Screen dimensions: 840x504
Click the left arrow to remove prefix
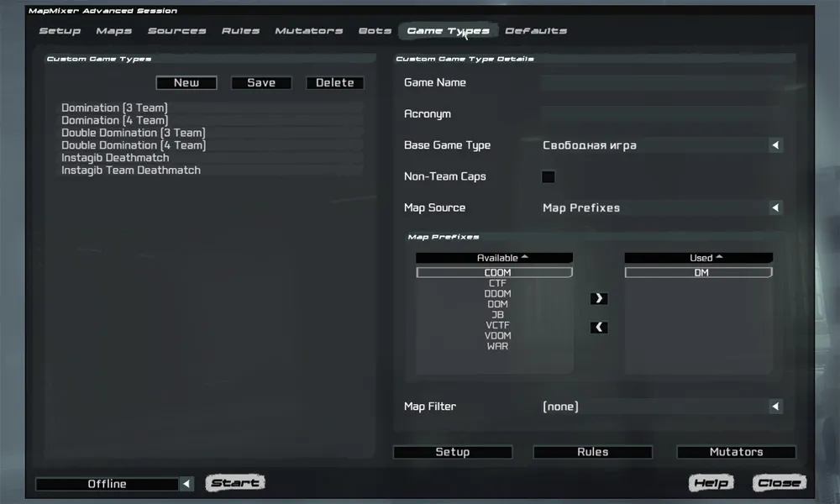(x=599, y=328)
